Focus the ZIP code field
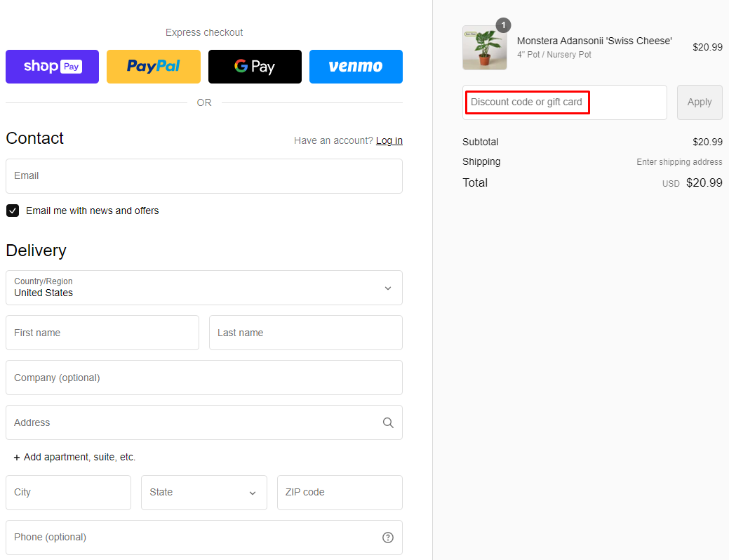Screen dimensions: 729x560 [x=340, y=493]
